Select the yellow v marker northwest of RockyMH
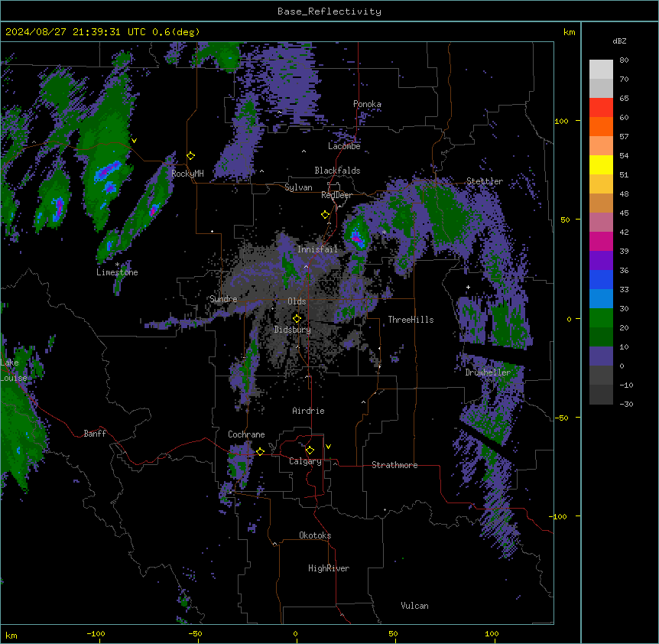The width and height of the screenshot is (659, 644). point(134,141)
